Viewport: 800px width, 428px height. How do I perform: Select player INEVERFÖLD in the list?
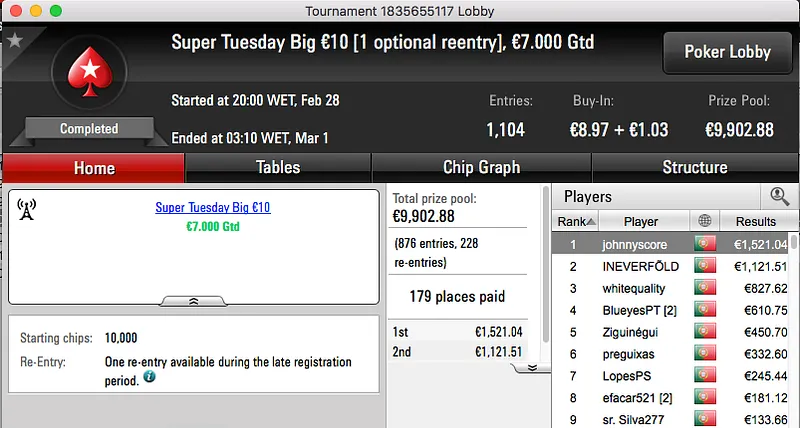pyautogui.click(x=640, y=266)
